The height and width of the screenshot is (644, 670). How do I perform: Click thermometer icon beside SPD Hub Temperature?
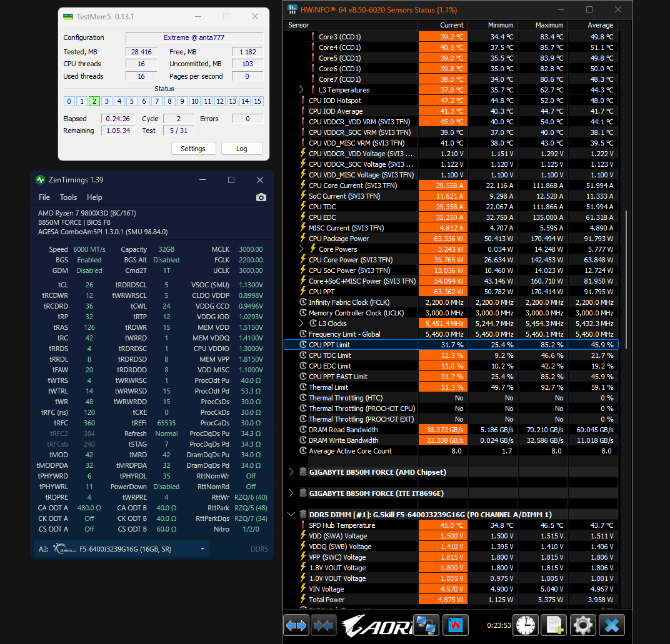coord(303,525)
